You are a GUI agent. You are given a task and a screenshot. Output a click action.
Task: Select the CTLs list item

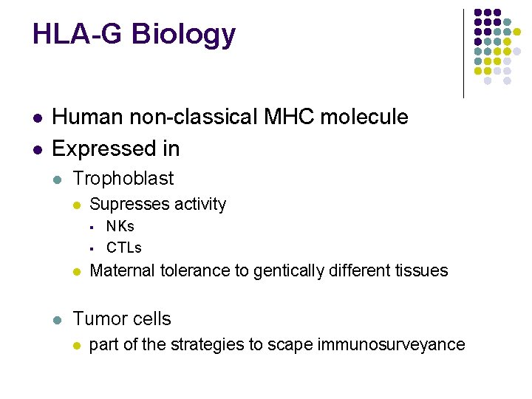[123, 248]
